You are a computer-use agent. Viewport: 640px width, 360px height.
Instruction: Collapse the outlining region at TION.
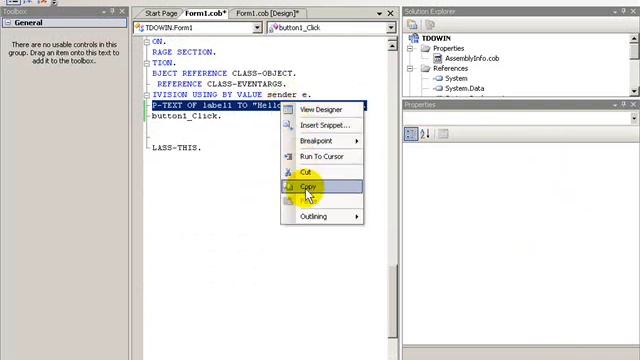147,63
